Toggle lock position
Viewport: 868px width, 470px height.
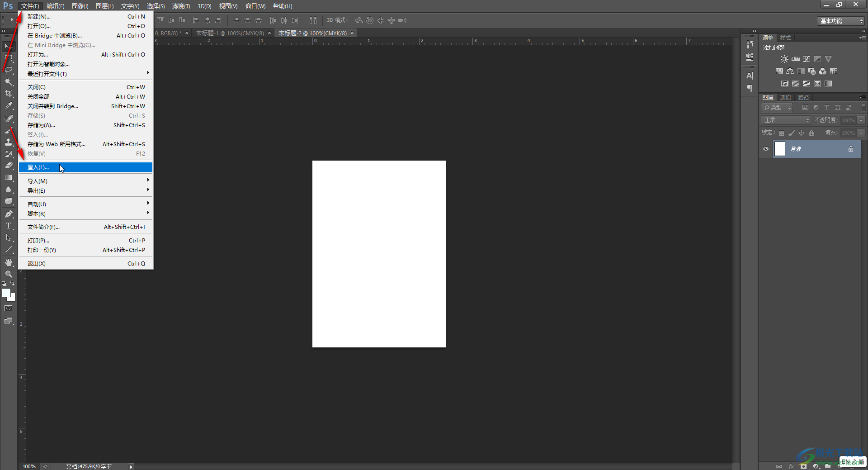pyautogui.click(x=802, y=133)
